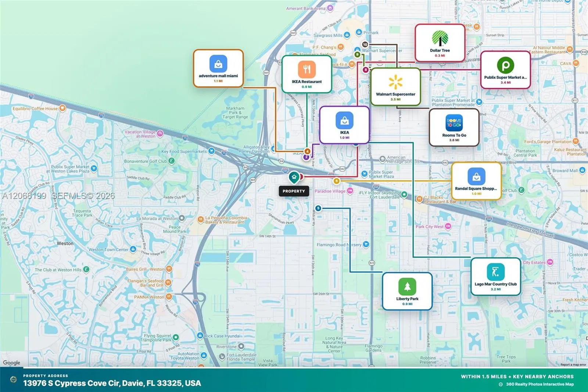Click the Broward Mall shopping pin
The width and height of the screenshot is (588, 392).
(582, 170)
